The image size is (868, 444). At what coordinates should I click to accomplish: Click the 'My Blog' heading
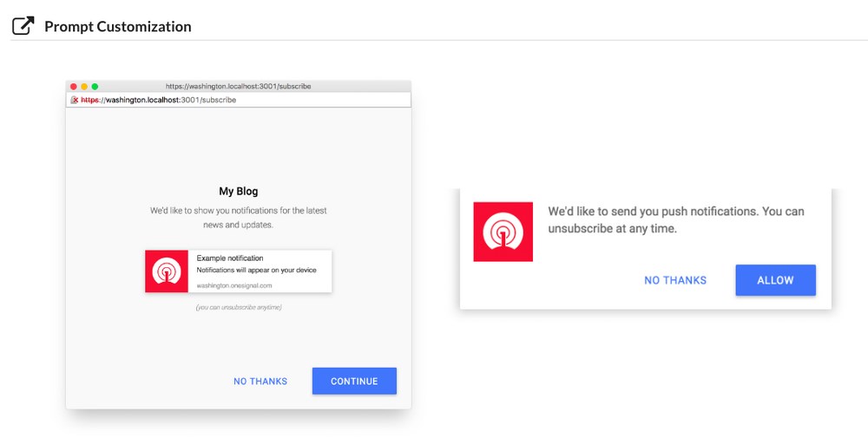pyautogui.click(x=239, y=192)
